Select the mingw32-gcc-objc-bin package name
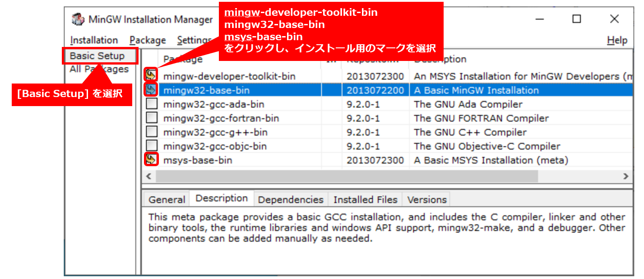 pyautogui.click(x=215, y=146)
